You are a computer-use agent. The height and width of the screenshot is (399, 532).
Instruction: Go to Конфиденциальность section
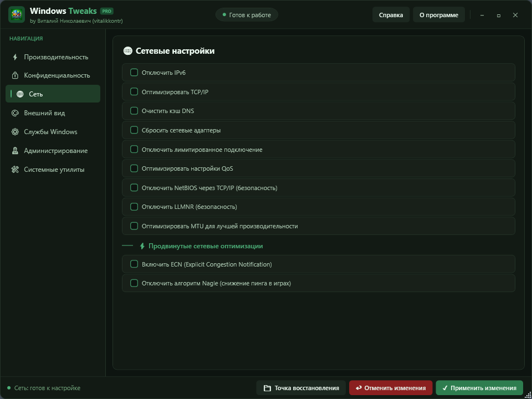click(x=53, y=75)
